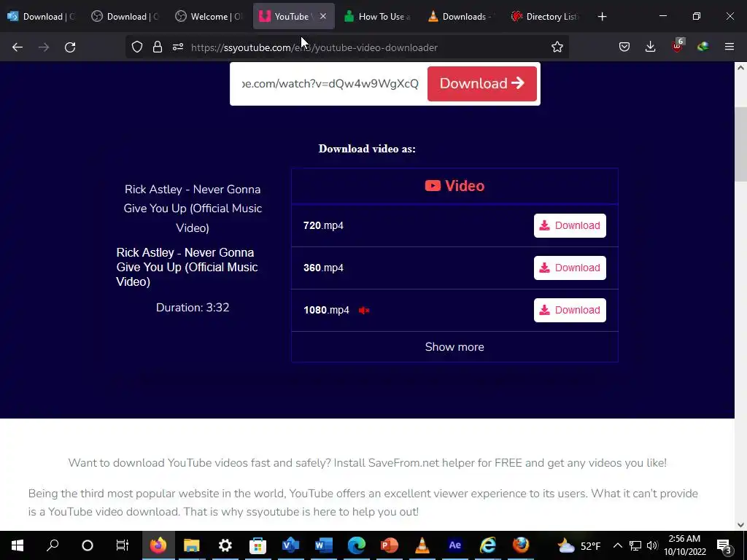Click the page vertical scrollbar thumb
This screenshot has width=747, height=560.
tap(740, 144)
